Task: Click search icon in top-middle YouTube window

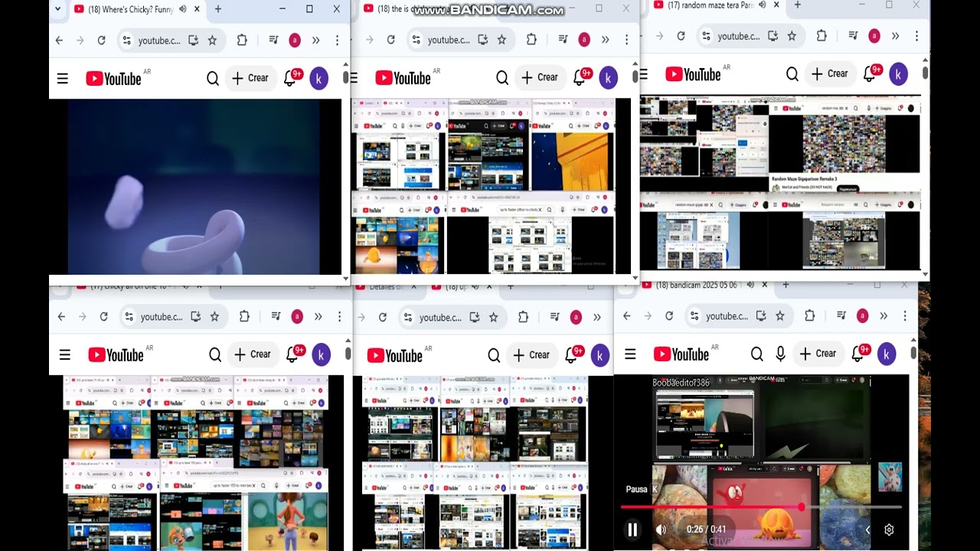Action: coord(502,77)
